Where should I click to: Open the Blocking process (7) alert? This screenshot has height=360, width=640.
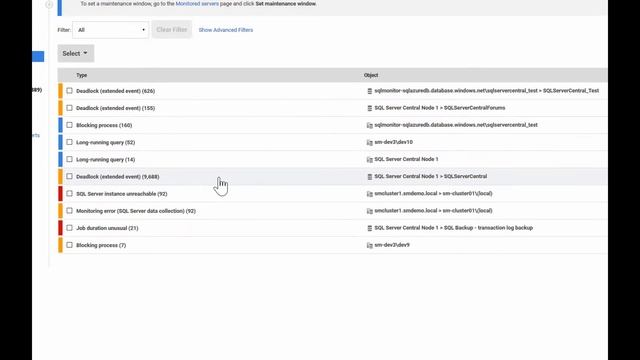point(101,245)
